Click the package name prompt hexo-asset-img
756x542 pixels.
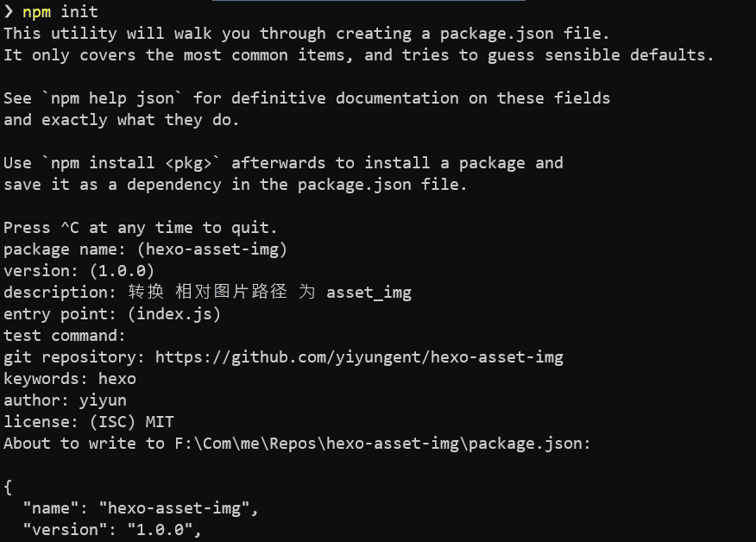tap(212, 249)
